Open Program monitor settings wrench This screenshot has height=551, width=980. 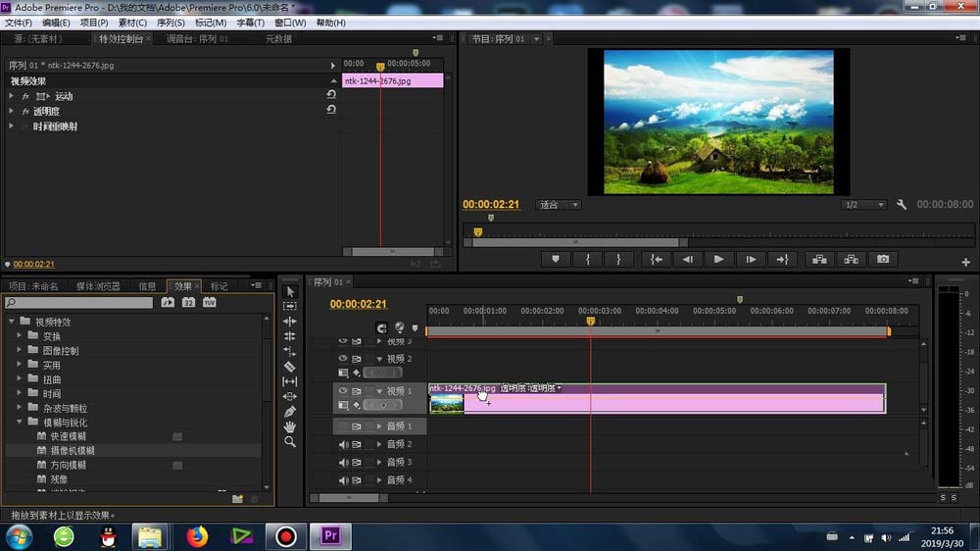pos(902,205)
